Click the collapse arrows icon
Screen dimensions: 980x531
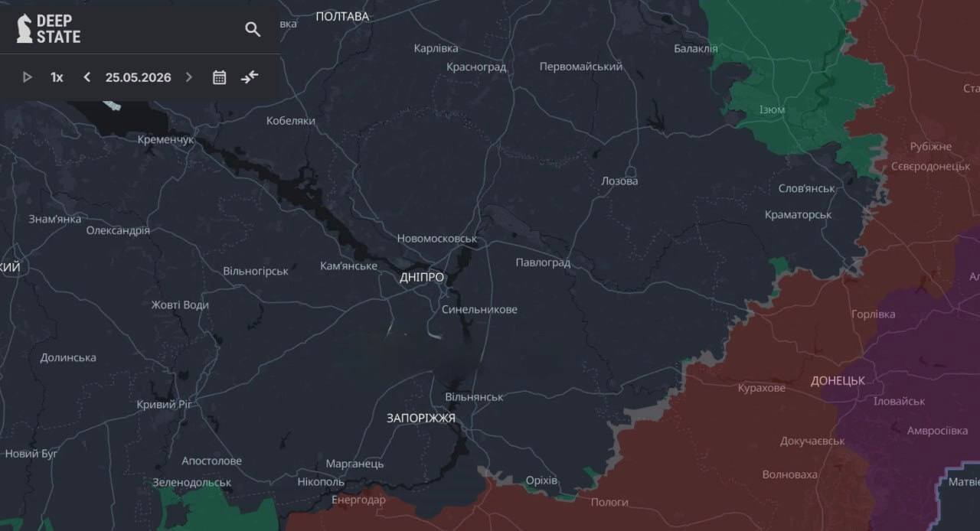click(x=250, y=77)
